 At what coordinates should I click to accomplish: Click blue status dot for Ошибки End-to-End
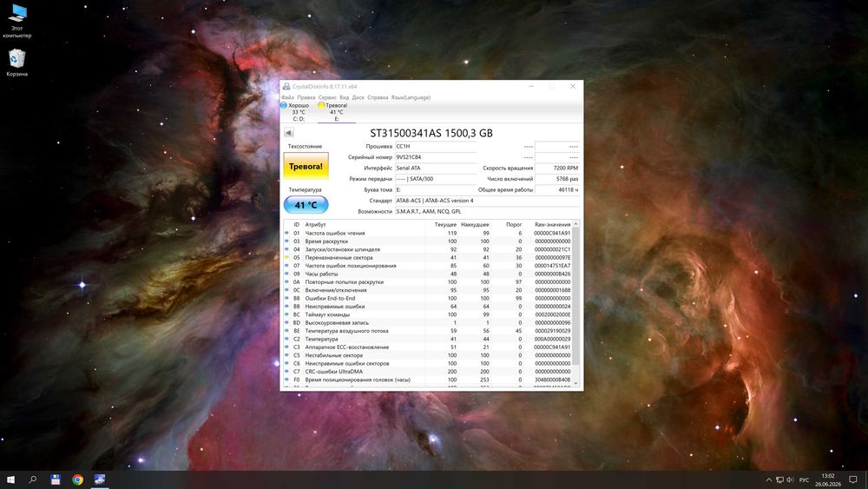[286, 298]
